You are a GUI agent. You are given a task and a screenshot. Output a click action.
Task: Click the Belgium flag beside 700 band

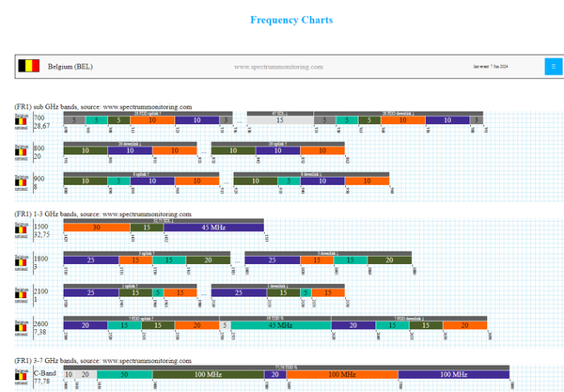[x=21, y=121]
